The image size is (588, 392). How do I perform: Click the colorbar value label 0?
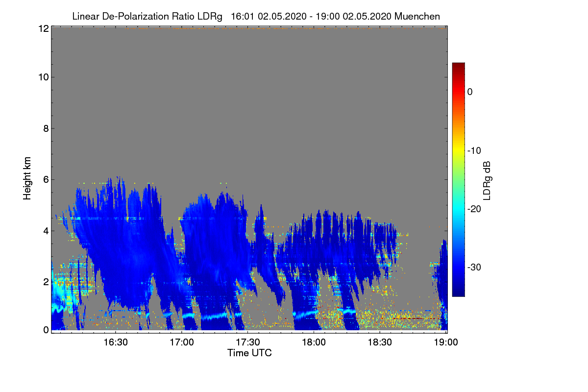tap(470, 92)
